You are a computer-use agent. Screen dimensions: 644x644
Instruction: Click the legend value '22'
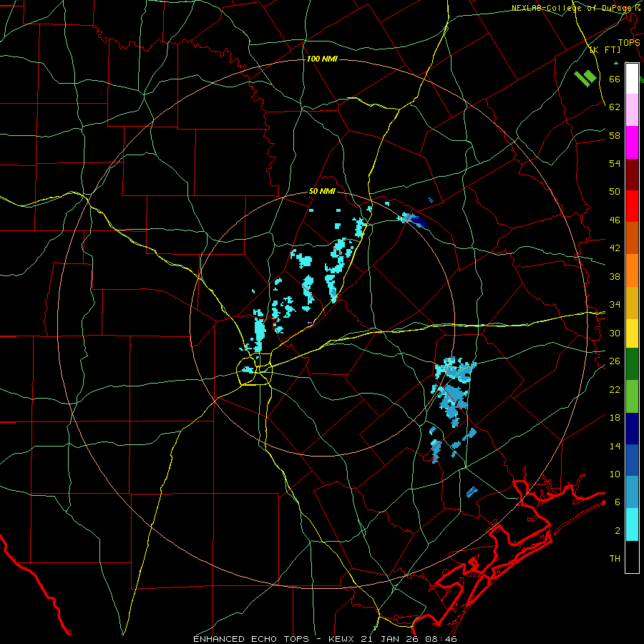615,389
